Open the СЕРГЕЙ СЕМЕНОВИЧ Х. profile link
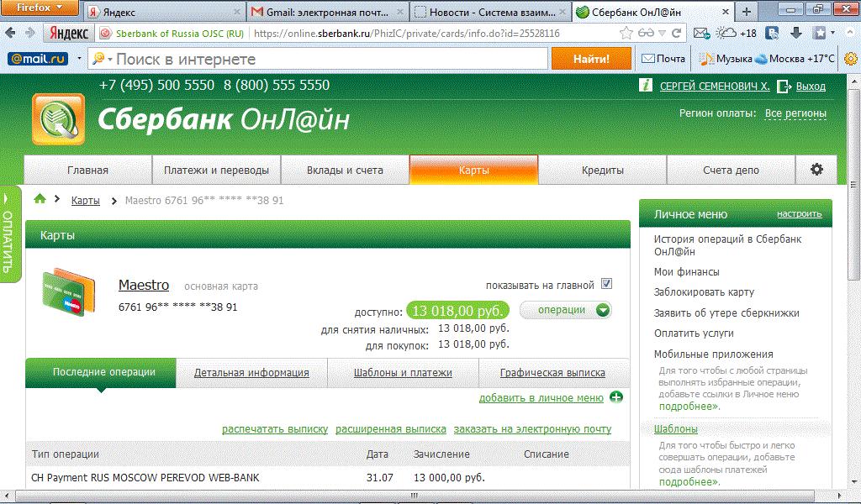The width and height of the screenshot is (861, 504). pos(715,87)
